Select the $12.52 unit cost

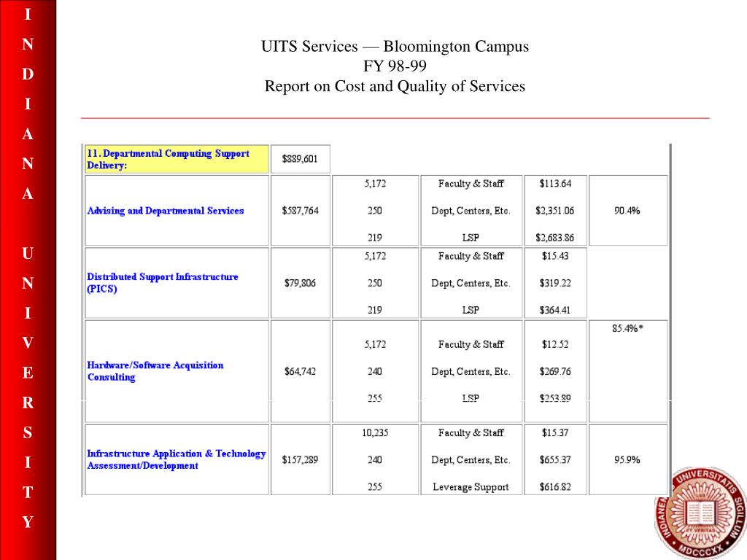(x=555, y=344)
